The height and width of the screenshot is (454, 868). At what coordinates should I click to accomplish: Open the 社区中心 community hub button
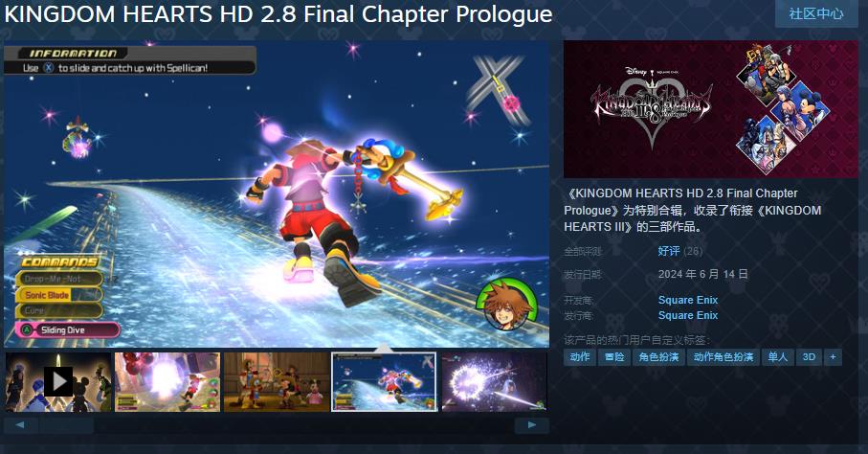816,13
